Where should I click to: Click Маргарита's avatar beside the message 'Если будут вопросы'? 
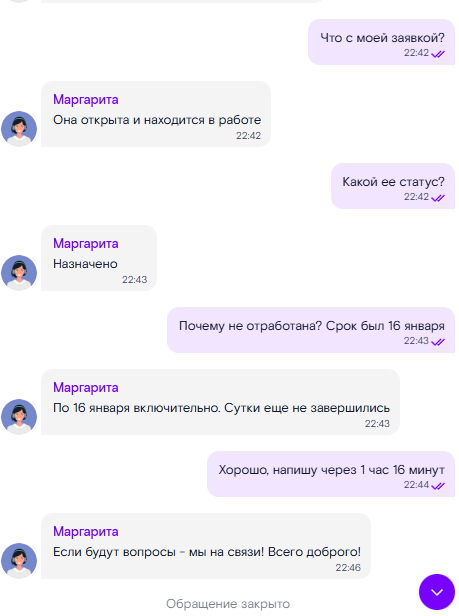click(x=19, y=561)
